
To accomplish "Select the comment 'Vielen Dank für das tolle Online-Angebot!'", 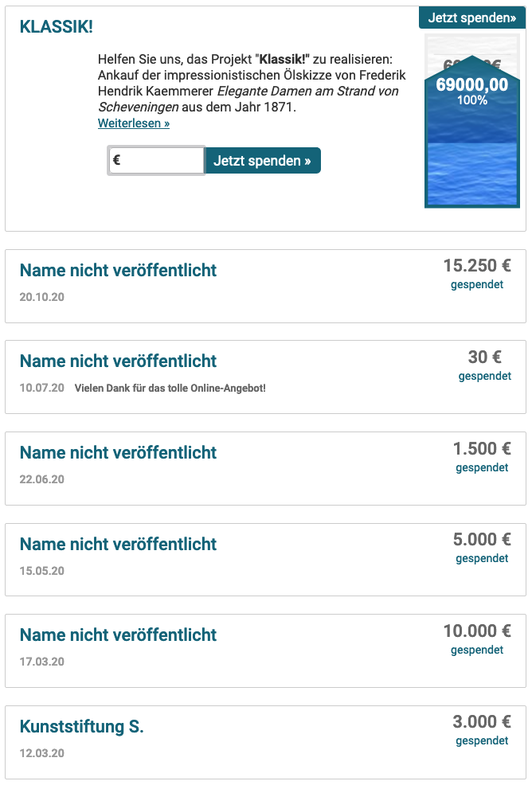I will coord(170,388).
